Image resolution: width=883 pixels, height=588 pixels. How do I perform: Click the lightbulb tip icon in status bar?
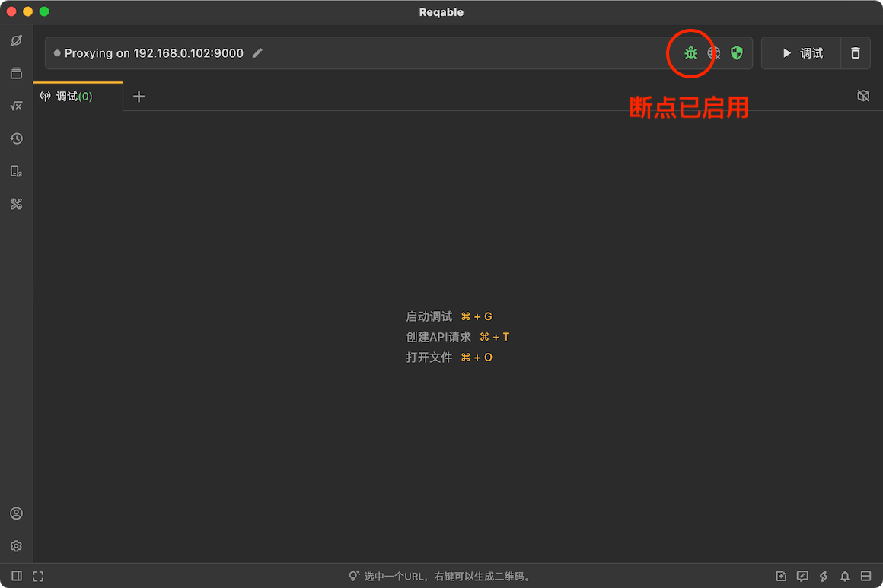point(354,576)
